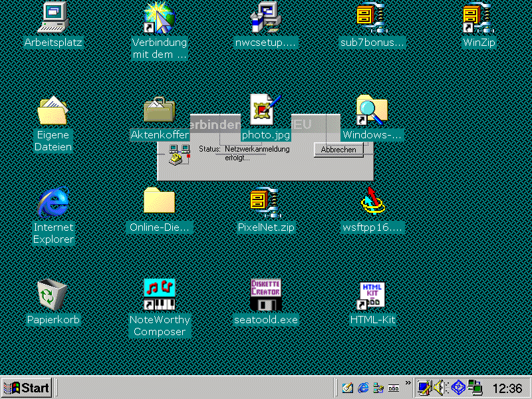Launch the NoteWorthy Composer shortcut
This screenshot has height=399, width=532.
pos(160,295)
